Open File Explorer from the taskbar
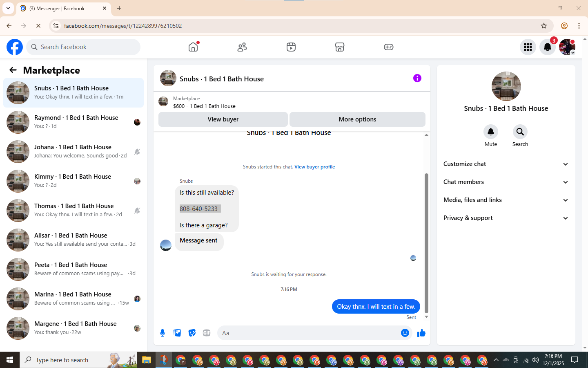 coord(147,360)
